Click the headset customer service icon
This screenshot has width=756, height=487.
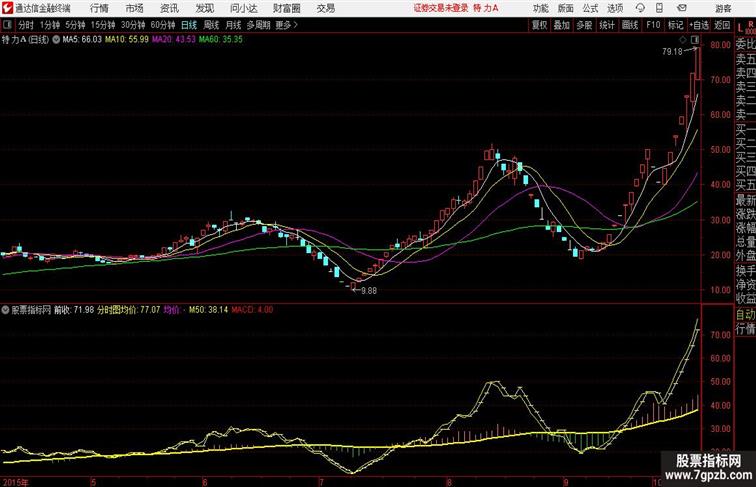640,8
